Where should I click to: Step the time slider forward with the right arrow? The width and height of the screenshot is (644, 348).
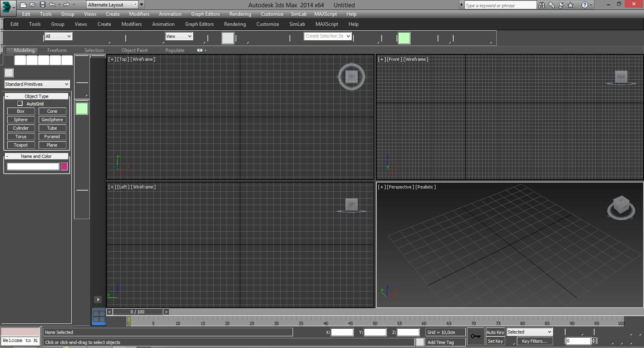(166, 312)
